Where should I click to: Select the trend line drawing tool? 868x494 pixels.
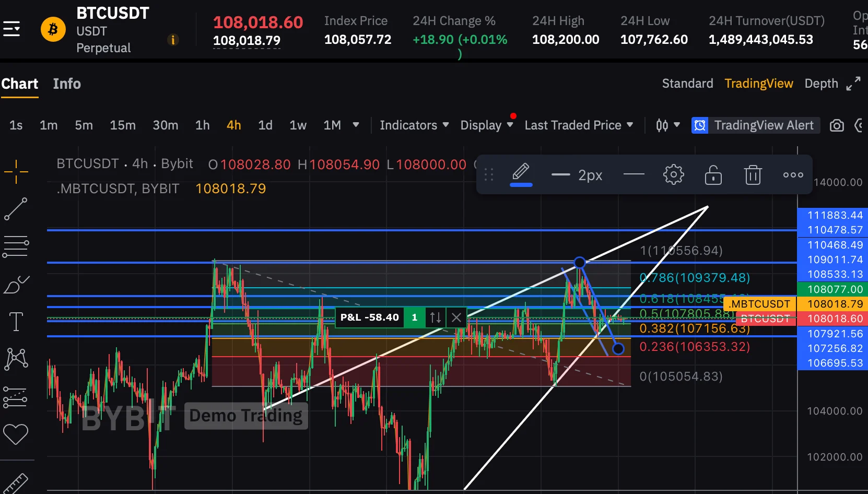point(16,209)
